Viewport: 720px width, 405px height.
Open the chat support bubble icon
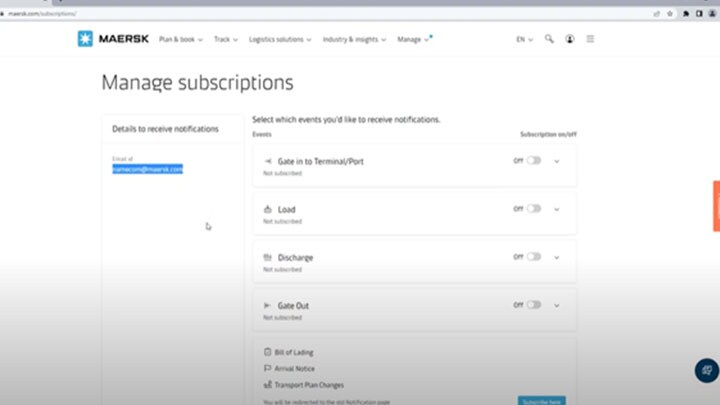click(x=707, y=370)
